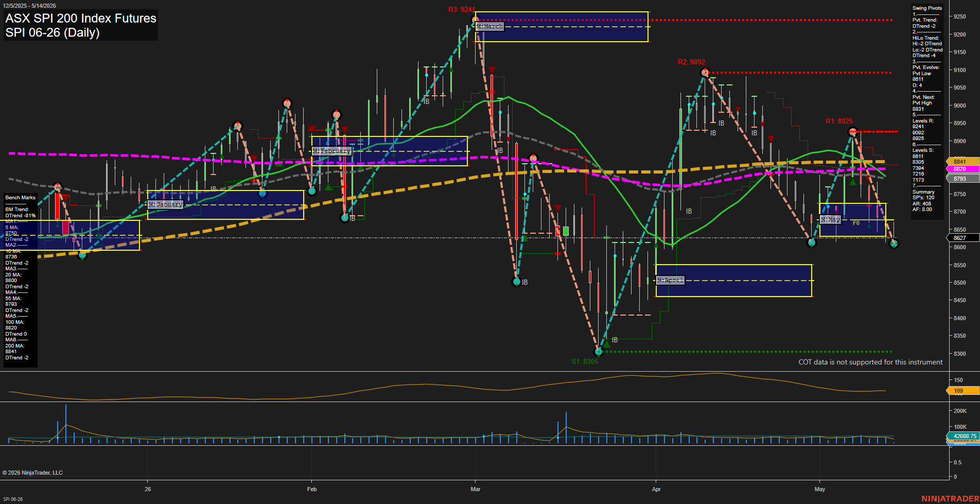980x504 pixels.
Task: Click the 100 MA: 8820 benchmark entry
Action: coord(14,325)
